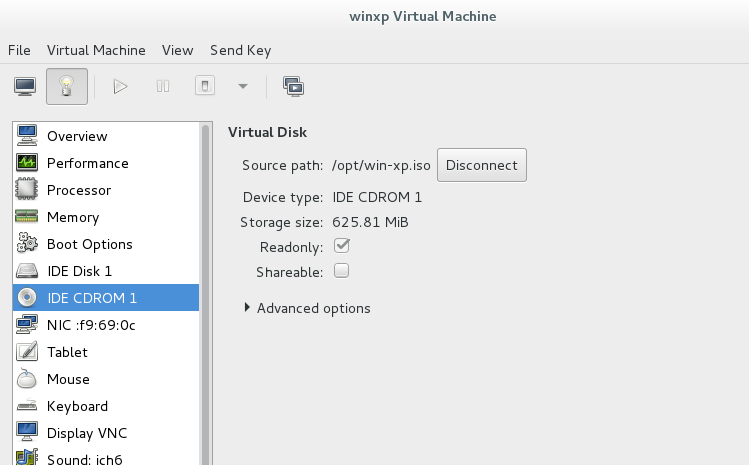Open the shutdown options dropdown arrow
The image size is (749, 465).
pyautogui.click(x=242, y=87)
